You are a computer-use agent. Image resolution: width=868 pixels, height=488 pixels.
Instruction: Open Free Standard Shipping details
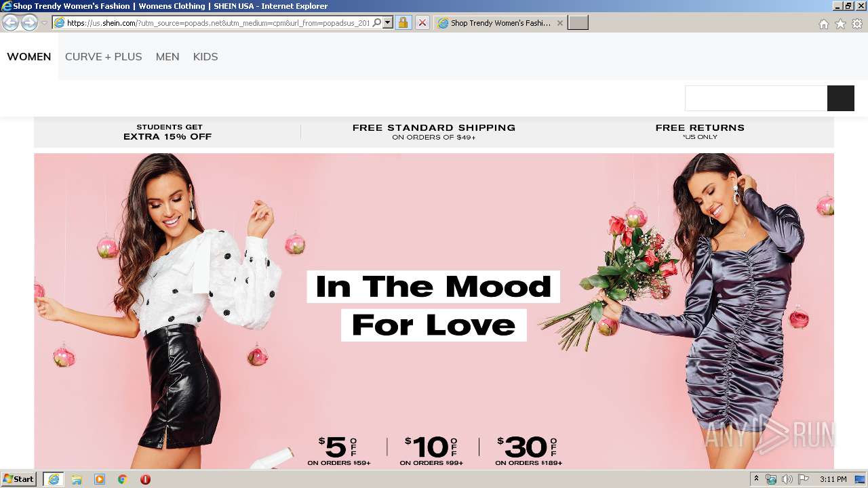(434, 132)
